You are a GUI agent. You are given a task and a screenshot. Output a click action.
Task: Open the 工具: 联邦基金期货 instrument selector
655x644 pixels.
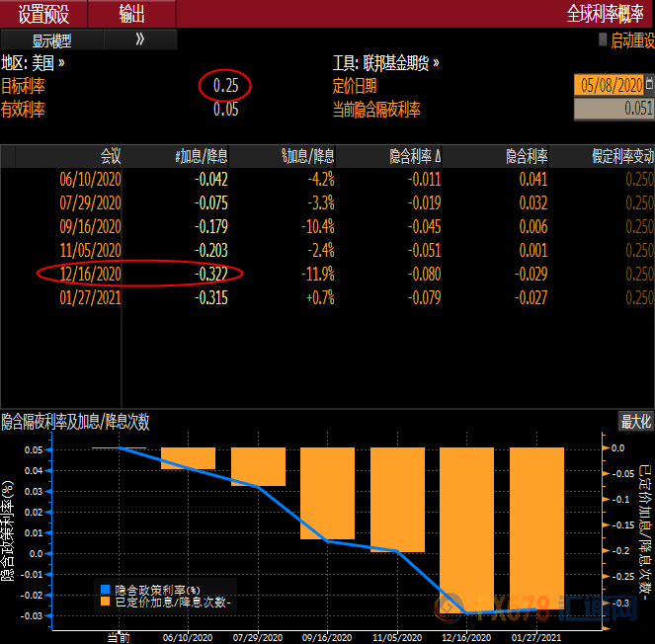coord(385,62)
